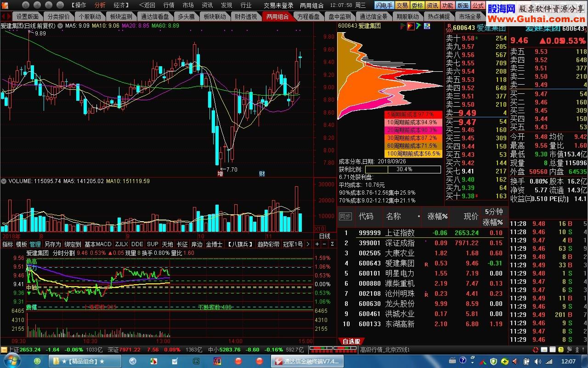The width and height of the screenshot is (588, 368).
Task: Switch to 热点捕捉 tab
Action: pos(439,16)
